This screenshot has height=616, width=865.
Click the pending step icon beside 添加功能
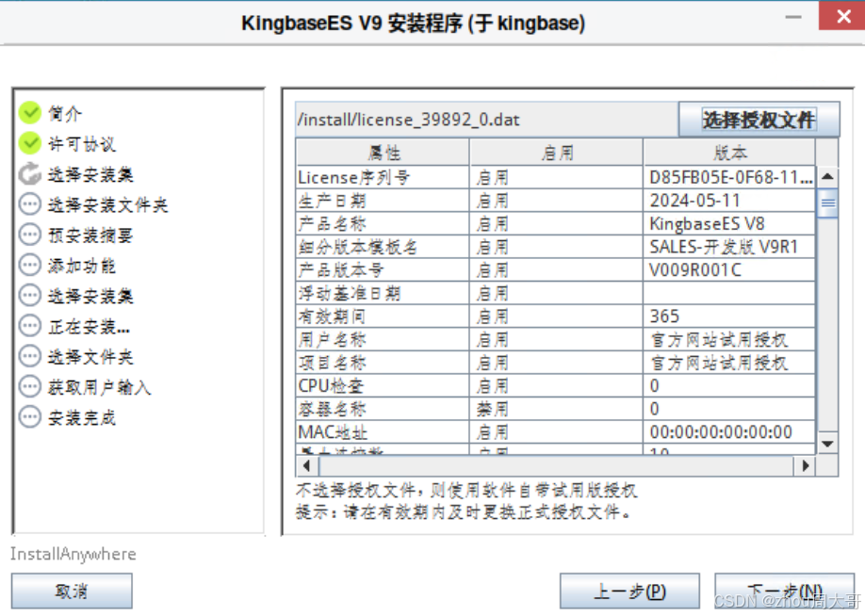(x=30, y=265)
